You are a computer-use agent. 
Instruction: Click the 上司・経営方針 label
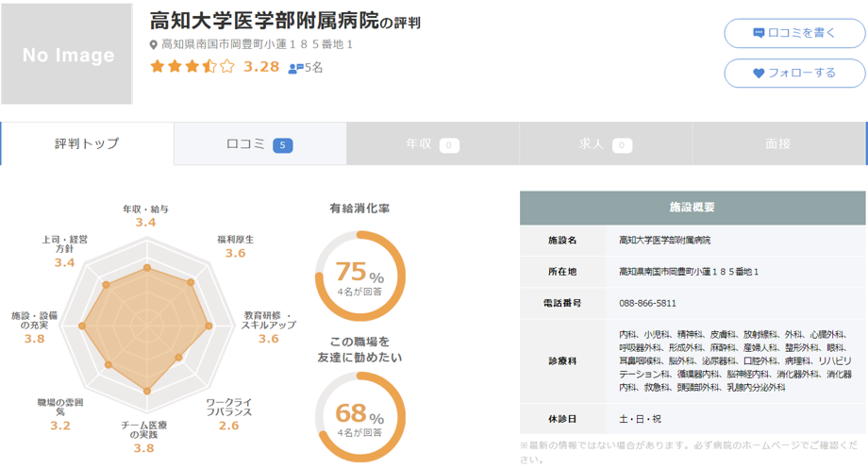[65, 244]
